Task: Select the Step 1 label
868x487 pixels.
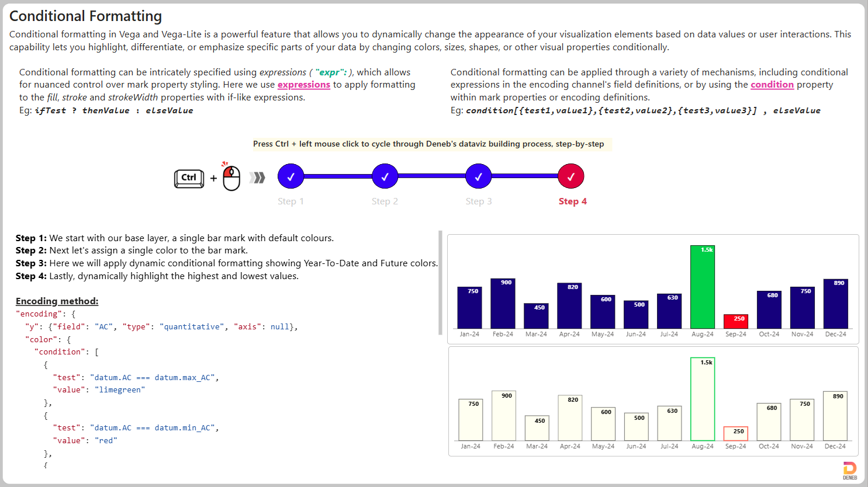Action: tap(291, 201)
